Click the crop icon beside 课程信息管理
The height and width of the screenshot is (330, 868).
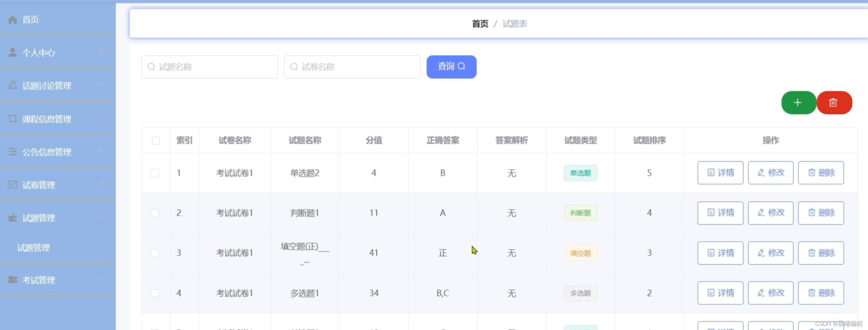(x=13, y=119)
